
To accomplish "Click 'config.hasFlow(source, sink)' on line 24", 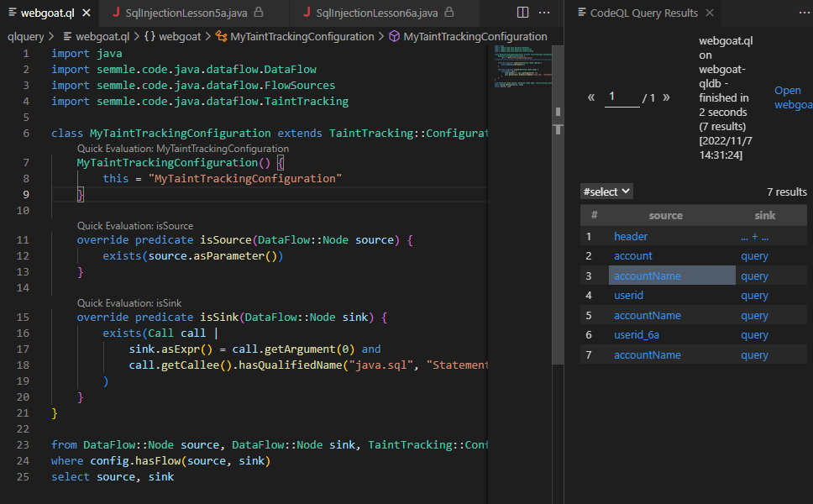I will click(180, 461).
